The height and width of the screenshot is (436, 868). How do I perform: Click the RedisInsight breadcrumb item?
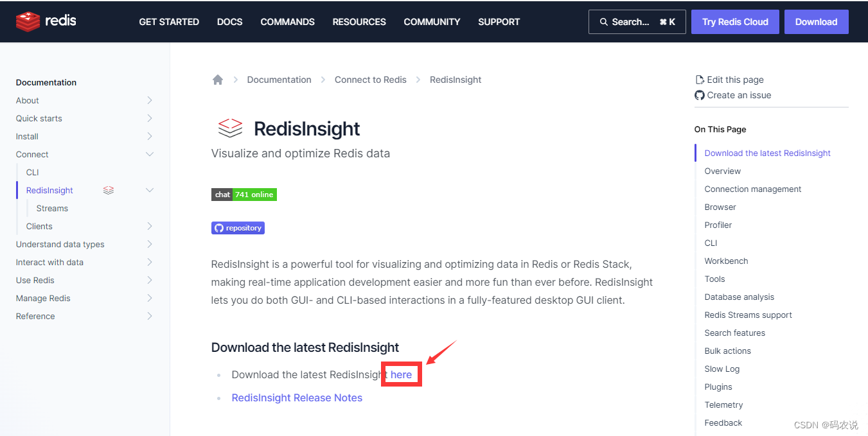[456, 80]
